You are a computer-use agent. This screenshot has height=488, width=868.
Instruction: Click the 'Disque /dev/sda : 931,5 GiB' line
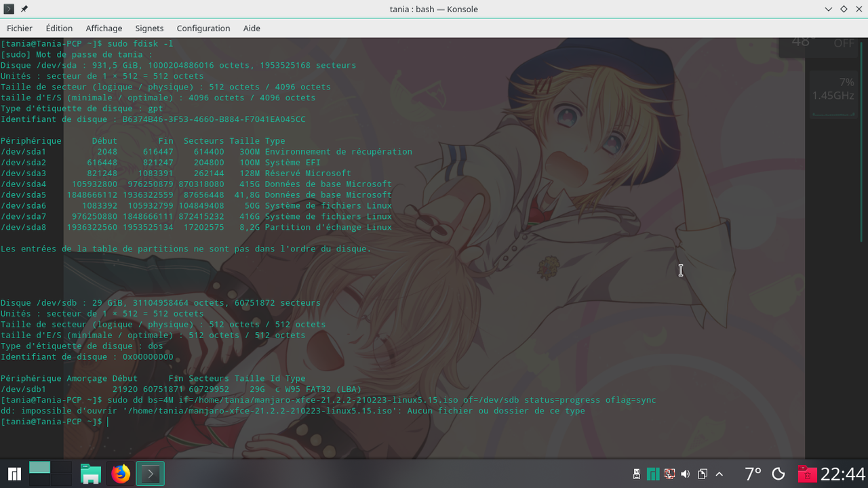click(x=178, y=65)
